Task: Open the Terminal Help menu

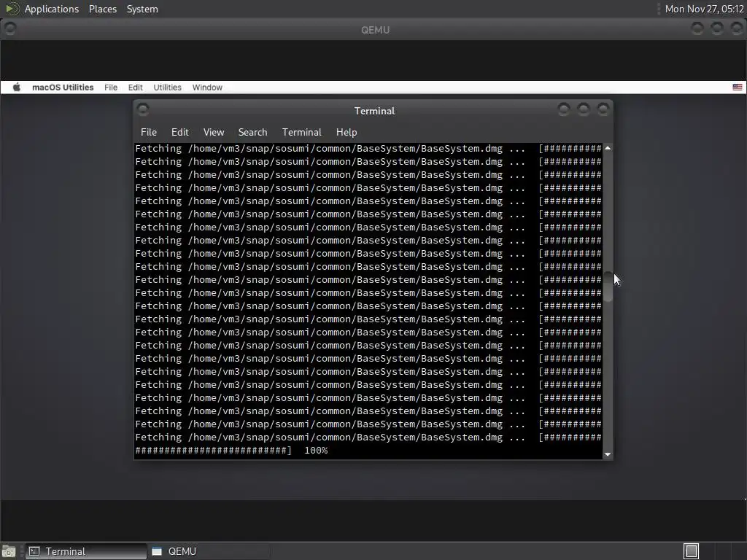Action: point(347,132)
